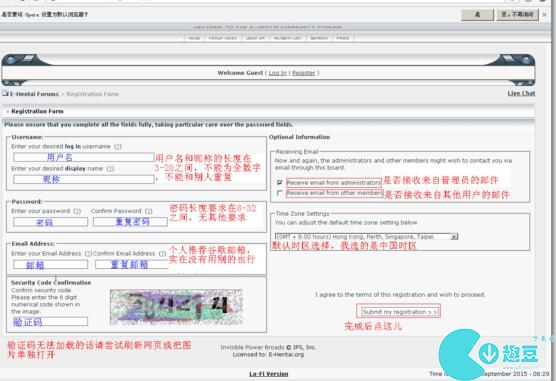
Task: Click the help icon beside log in username
Action: 118,147
